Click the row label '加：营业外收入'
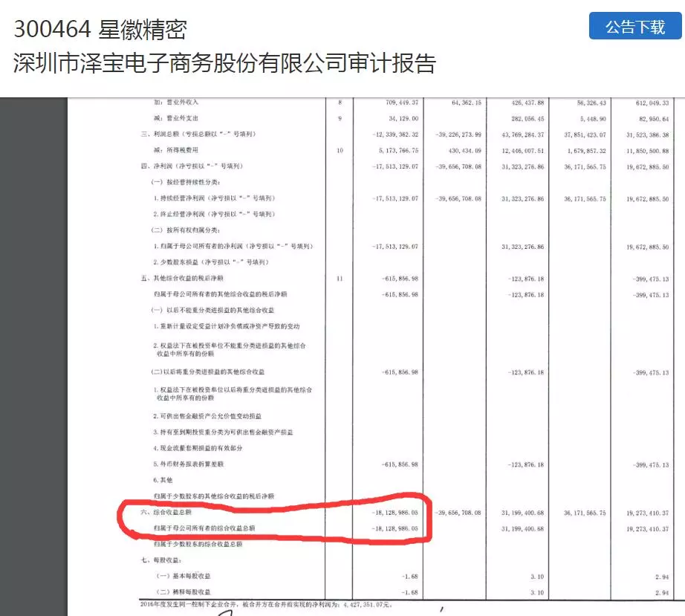Image resolution: width=685 pixels, height=616 pixels. (176, 103)
